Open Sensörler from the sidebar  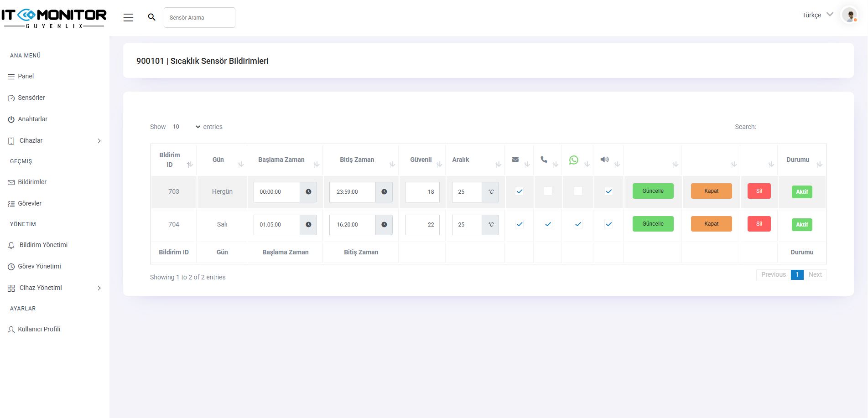[x=31, y=98]
